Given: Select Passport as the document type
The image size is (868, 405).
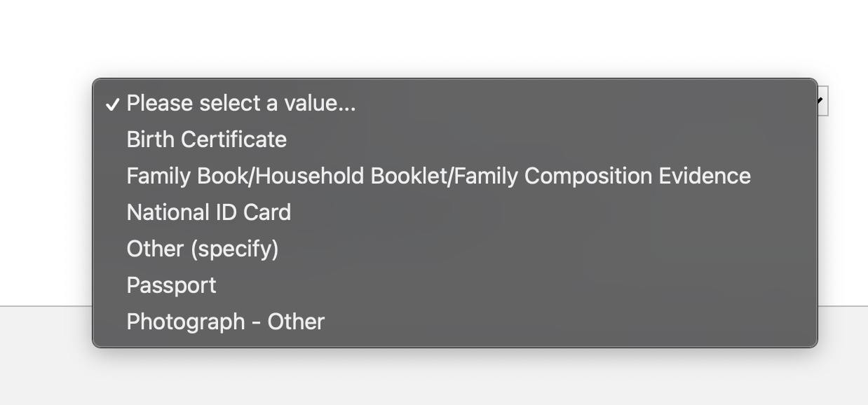Looking at the screenshot, I should coord(171,285).
